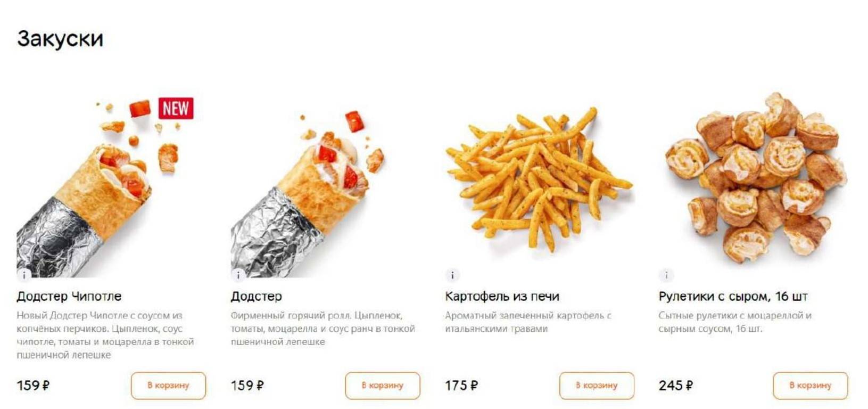Click the 245 ₽ price label
The width and height of the screenshot is (868, 409).
click(676, 385)
